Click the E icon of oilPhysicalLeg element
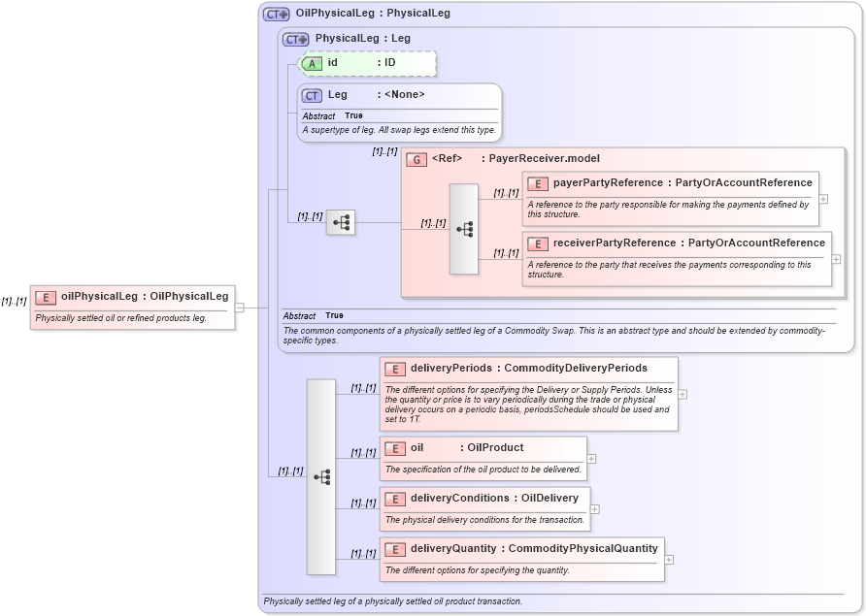Image resolution: width=866 pixels, height=616 pixels. pyautogui.click(x=46, y=298)
